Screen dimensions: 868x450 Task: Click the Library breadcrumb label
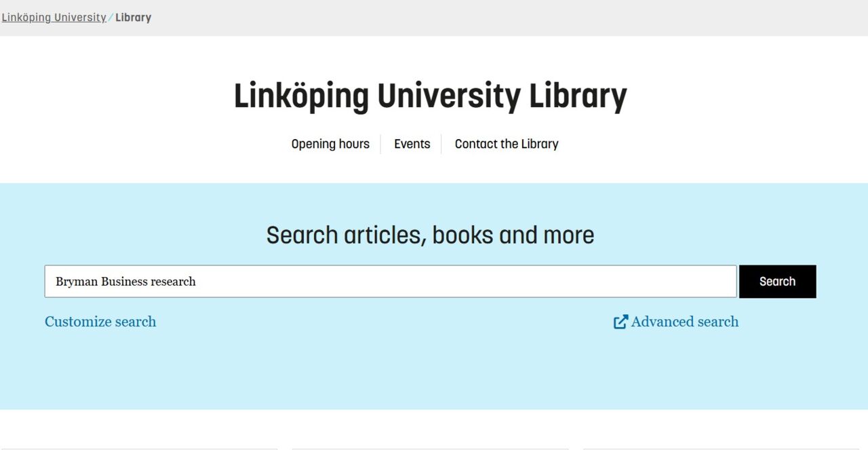point(133,17)
